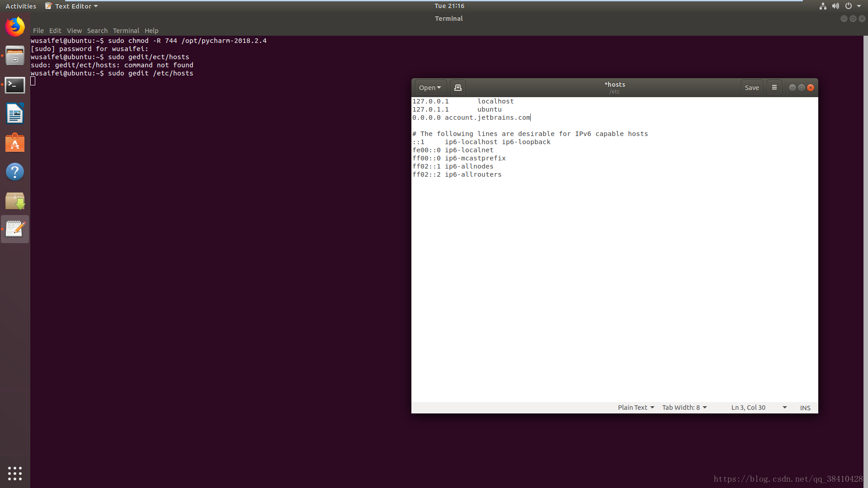Click the Firefox browser icon in dock
868x488 pixels.
pyautogui.click(x=14, y=26)
